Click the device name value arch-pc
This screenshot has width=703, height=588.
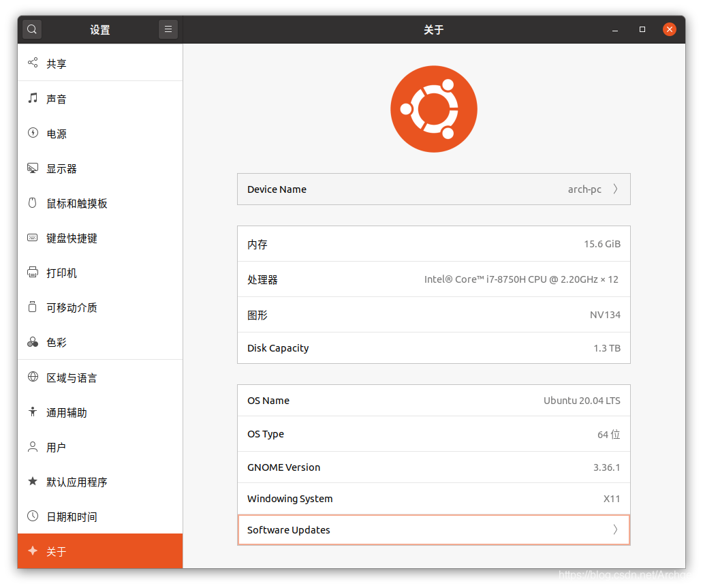(584, 189)
